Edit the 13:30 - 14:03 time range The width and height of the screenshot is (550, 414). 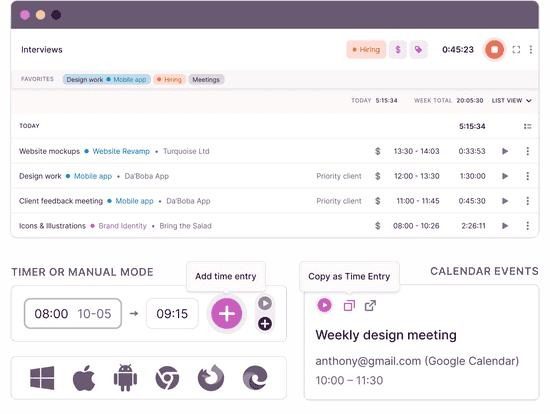coord(416,151)
